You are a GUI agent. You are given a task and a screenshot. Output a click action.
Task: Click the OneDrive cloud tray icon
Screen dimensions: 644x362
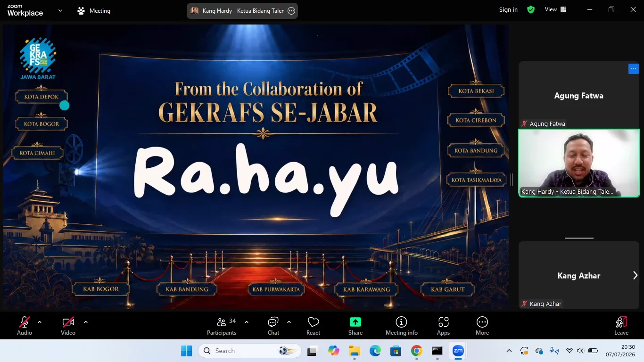tap(539, 351)
